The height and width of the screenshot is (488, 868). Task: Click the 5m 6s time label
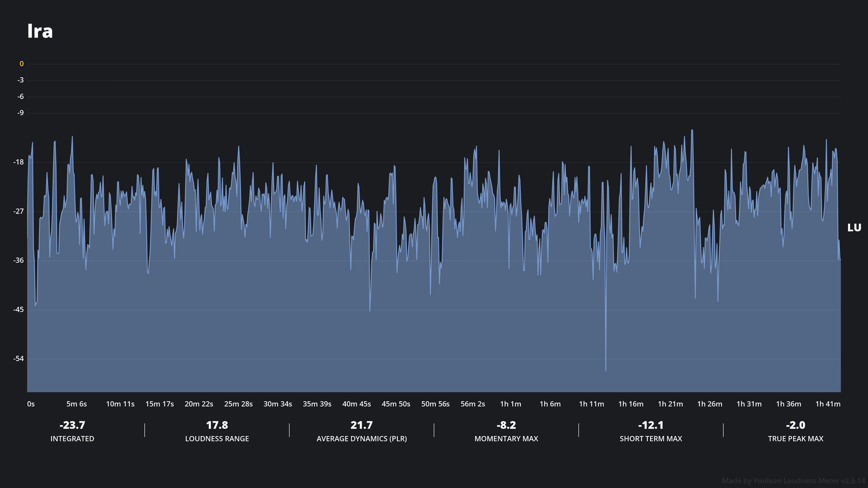76,404
